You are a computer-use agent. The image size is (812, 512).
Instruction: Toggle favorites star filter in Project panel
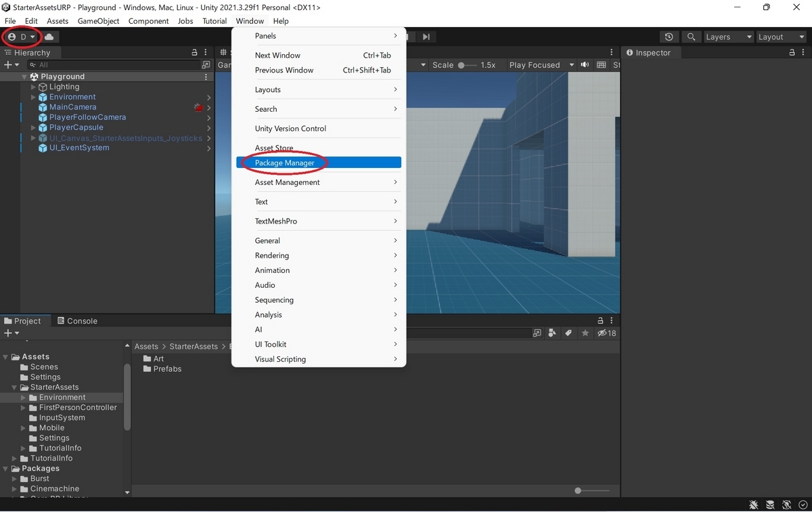[x=585, y=333]
